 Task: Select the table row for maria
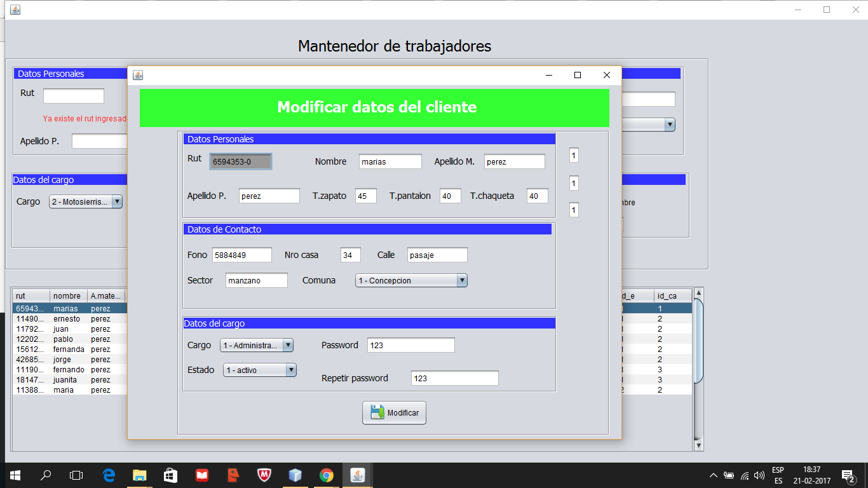[x=70, y=390]
